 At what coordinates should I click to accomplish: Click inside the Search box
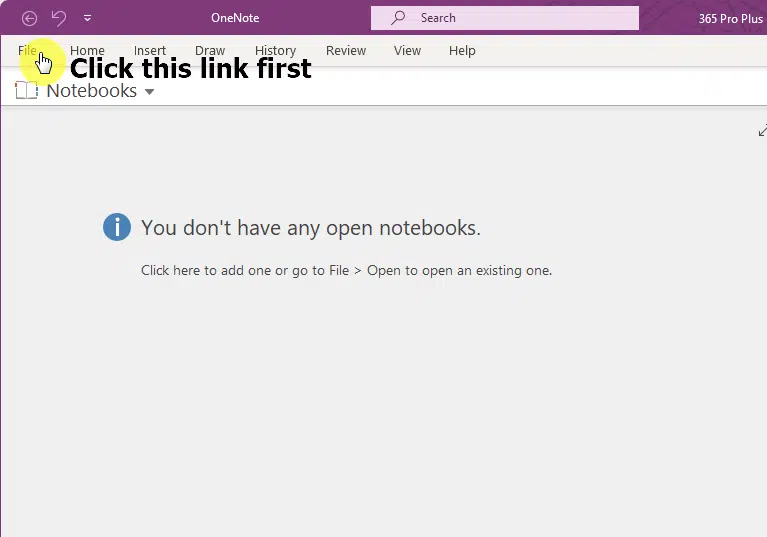pos(504,18)
